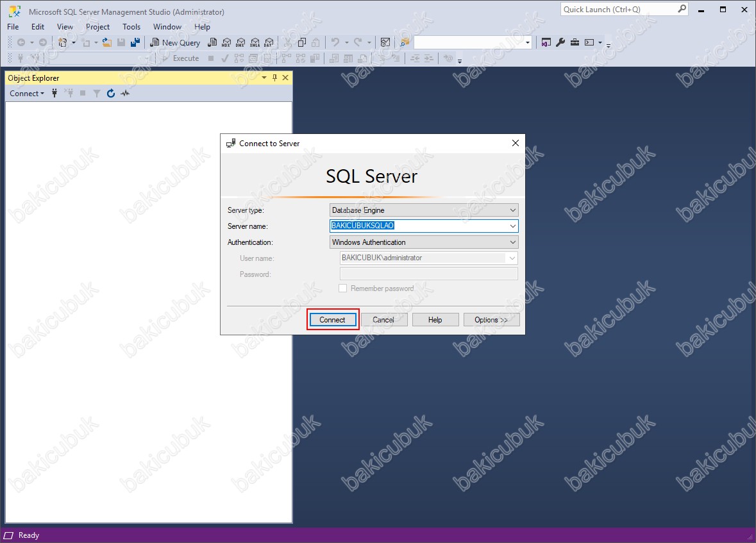The width and height of the screenshot is (756, 543).
Task: Open an Analysis Services MDX Query
Action: point(226,42)
